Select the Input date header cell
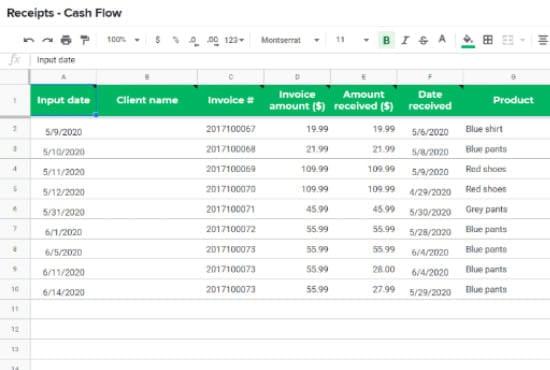The height and width of the screenshot is (370, 550). pos(63,100)
